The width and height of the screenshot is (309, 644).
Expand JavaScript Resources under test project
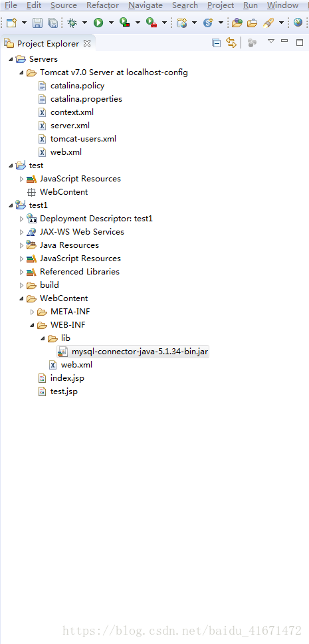click(x=21, y=179)
